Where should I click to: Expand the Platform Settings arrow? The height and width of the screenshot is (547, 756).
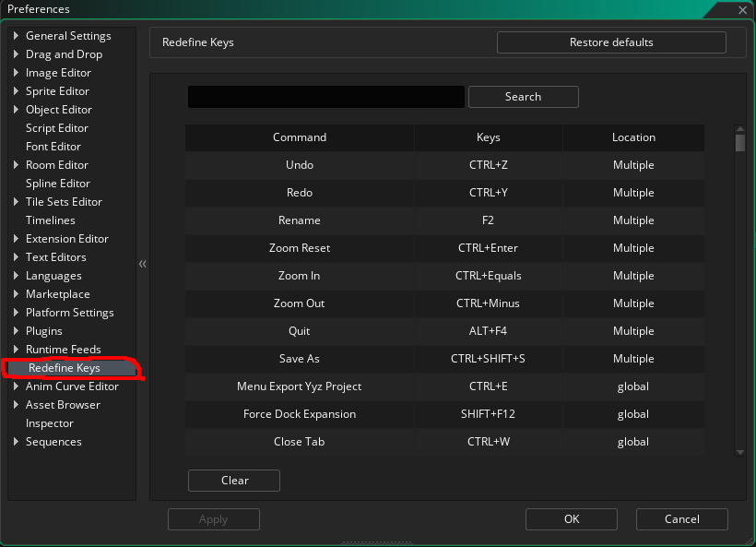click(x=16, y=312)
